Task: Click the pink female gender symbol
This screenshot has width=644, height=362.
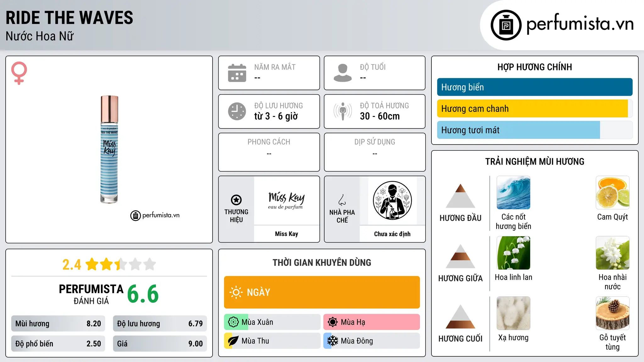Action: pos(19,73)
